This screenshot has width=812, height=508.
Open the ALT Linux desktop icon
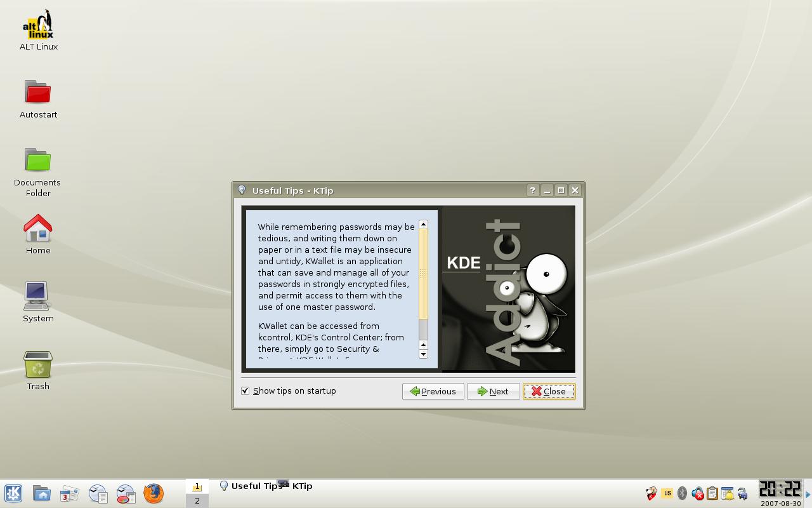point(38,30)
